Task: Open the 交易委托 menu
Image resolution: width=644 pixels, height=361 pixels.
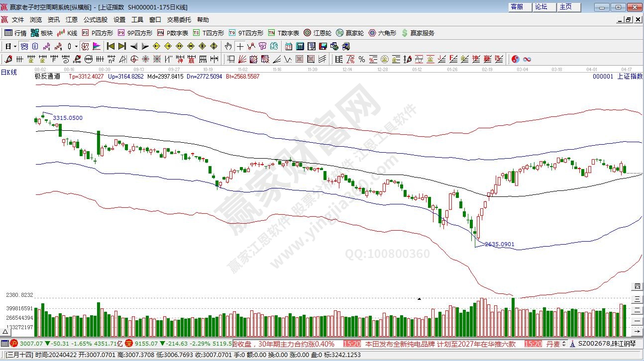Action: (179, 20)
